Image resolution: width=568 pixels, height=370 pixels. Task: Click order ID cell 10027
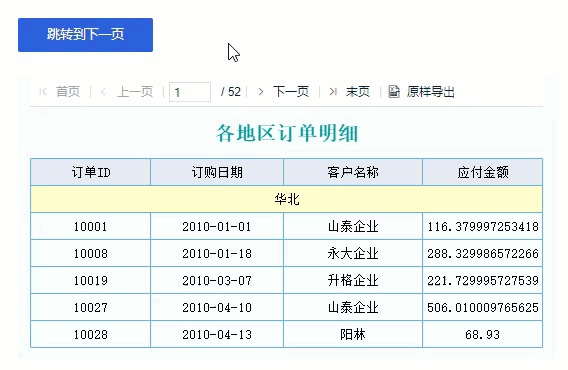pyautogui.click(x=91, y=307)
